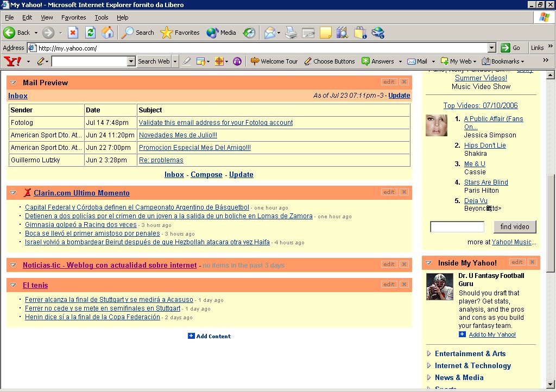Click the Go button next to address bar
The height and width of the screenshot is (392, 556).
(x=510, y=48)
